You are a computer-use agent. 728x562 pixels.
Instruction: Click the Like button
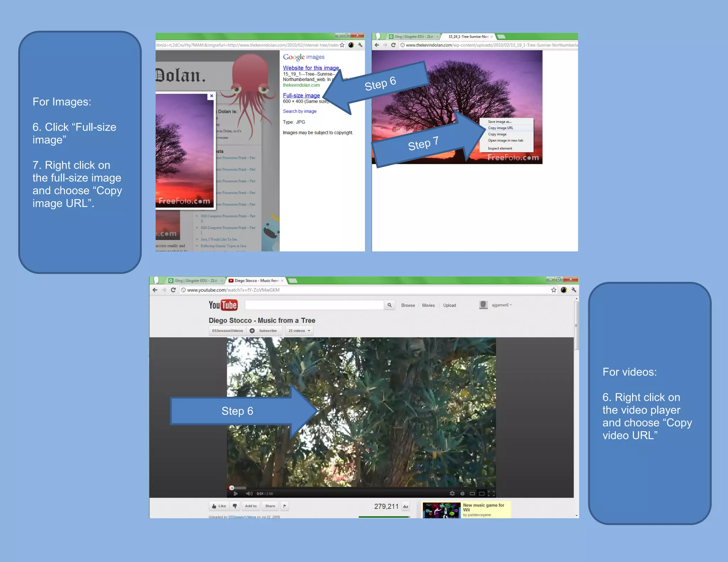pos(219,506)
